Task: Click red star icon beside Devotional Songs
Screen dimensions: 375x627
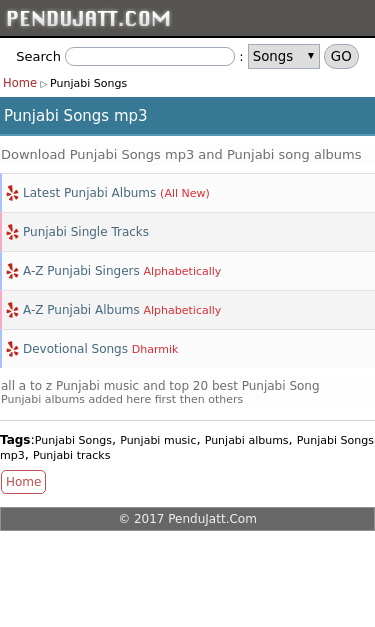Action: (x=12, y=349)
